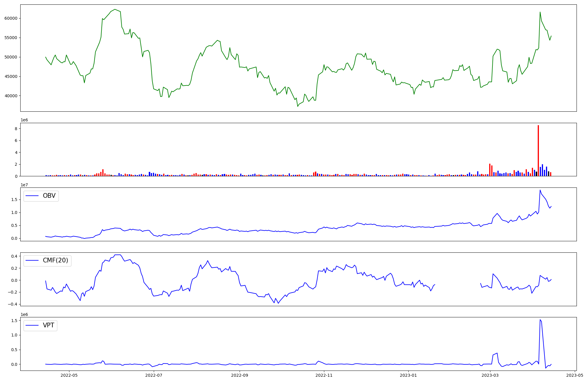588x382 pixels.
Task: Click the CMF(20) legend label
Action: pyautogui.click(x=55, y=261)
